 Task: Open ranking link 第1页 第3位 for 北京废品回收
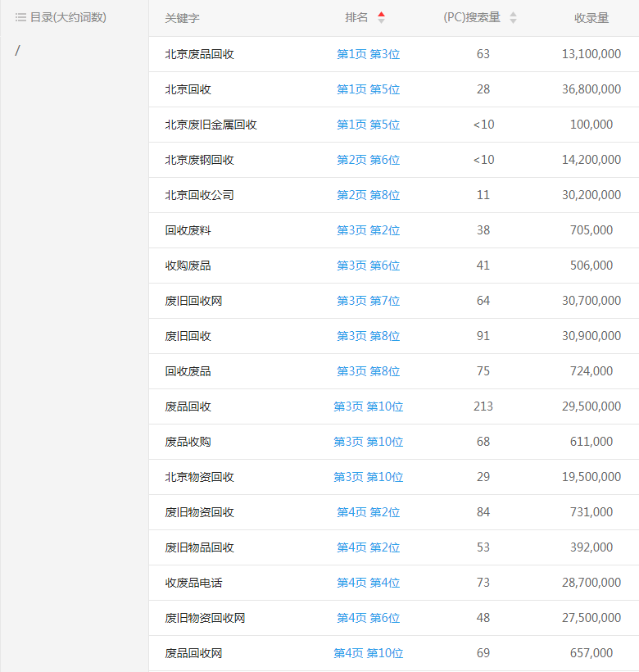click(x=368, y=54)
